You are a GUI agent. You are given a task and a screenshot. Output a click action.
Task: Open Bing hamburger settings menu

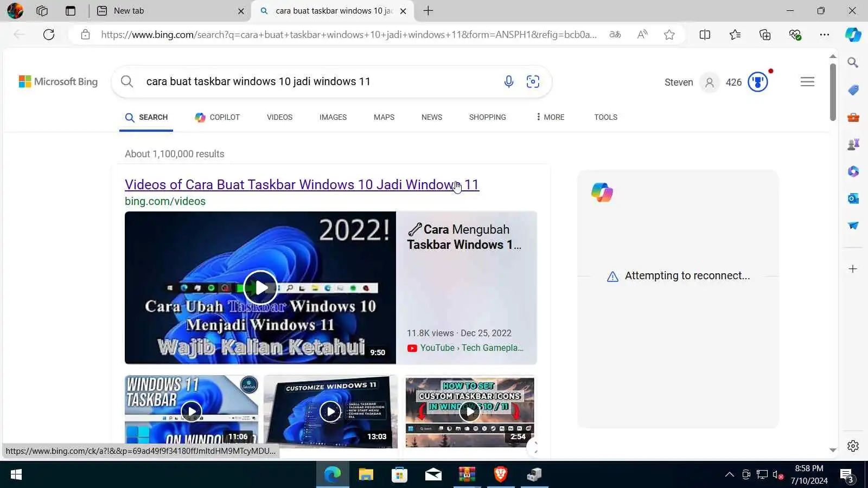(807, 82)
